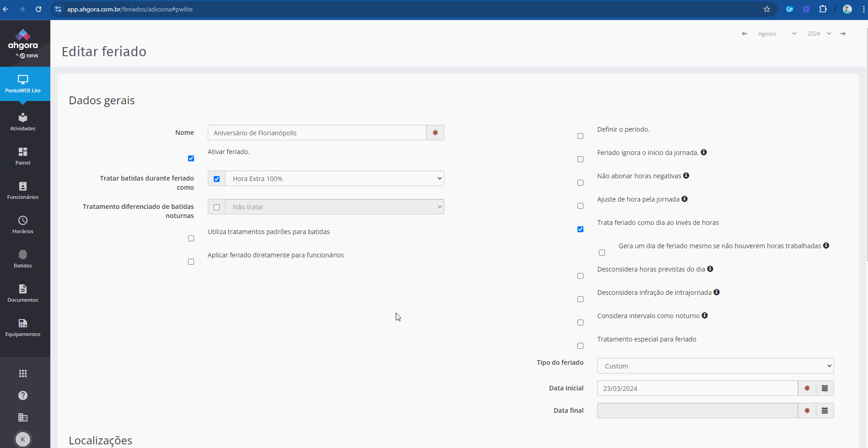Click the company building icon in sidebar

(23, 417)
